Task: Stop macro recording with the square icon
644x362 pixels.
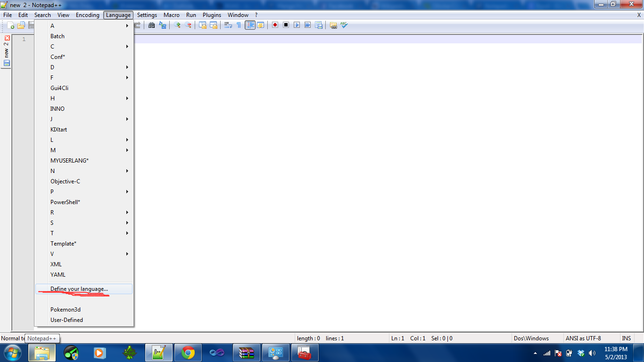Action: pos(286,25)
